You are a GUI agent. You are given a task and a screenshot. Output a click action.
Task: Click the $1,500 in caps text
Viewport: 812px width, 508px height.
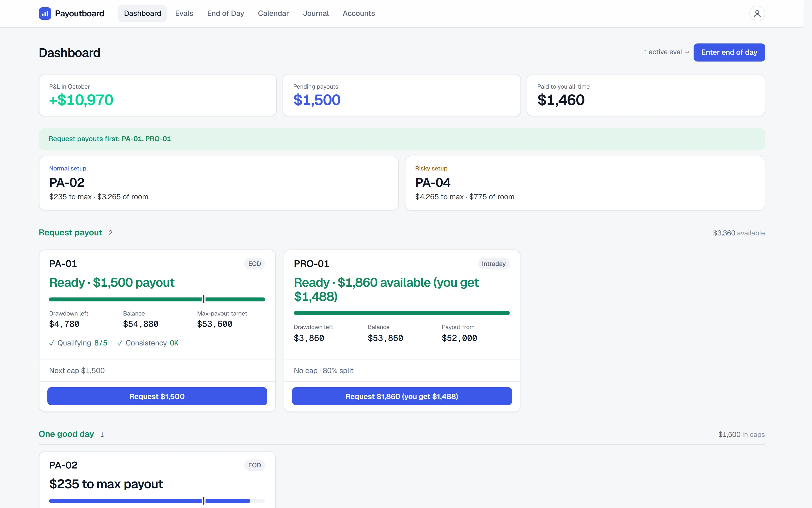pyautogui.click(x=741, y=434)
